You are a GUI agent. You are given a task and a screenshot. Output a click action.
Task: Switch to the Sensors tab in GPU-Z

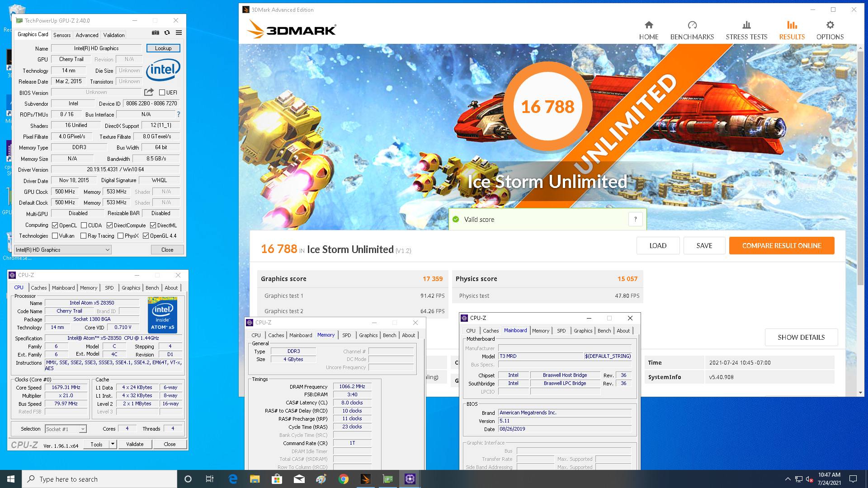click(x=62, y=35)
